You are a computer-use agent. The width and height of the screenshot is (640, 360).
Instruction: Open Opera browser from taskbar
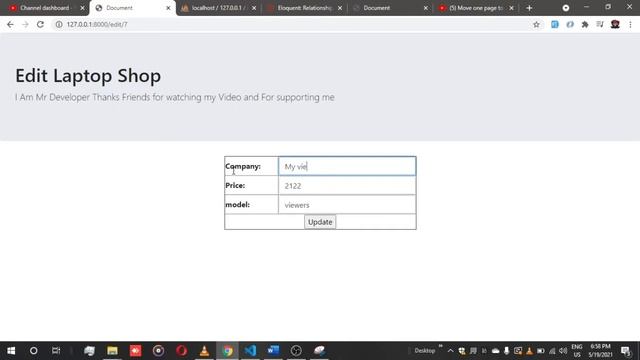click(182, 351)
